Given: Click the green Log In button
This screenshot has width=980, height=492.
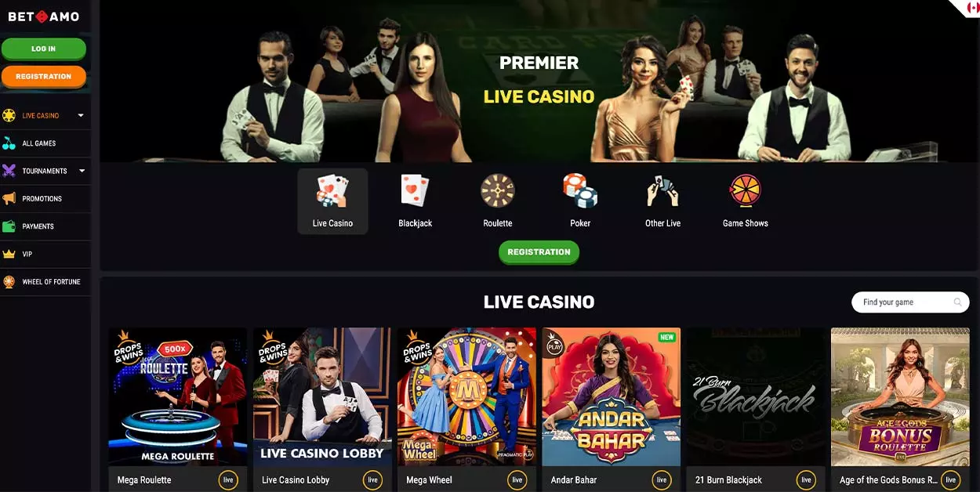Looking at the screenshot, I should coord(44,49).
